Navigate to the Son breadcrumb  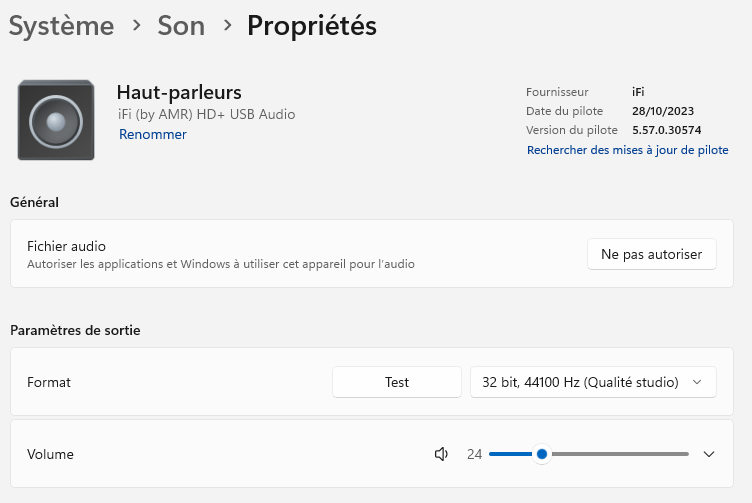[x=181, y=26]
